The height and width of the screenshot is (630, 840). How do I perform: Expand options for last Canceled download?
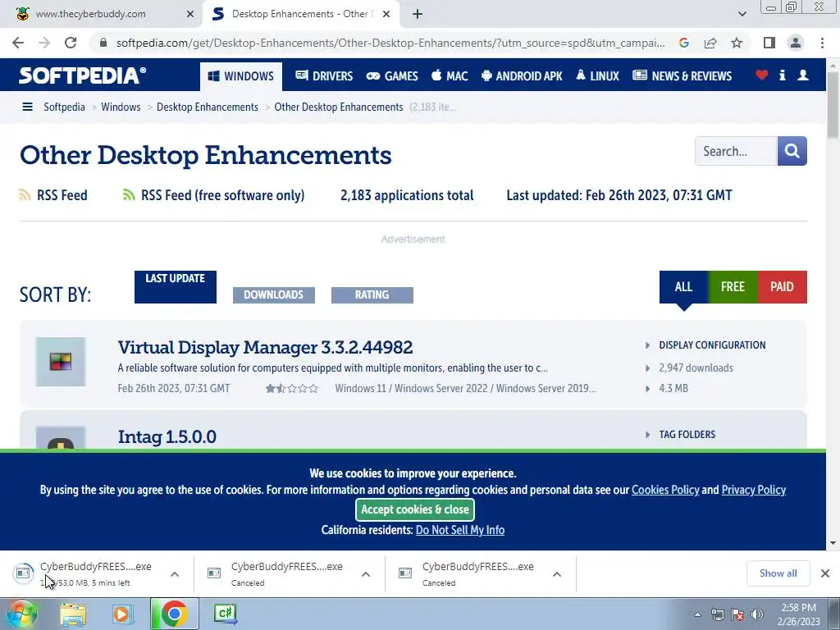[x=557, y=574]
